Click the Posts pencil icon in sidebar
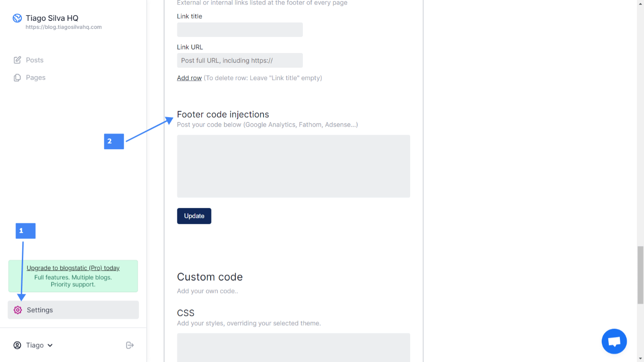Viewport: 644px width, 362px height. (x=17, y=60)
